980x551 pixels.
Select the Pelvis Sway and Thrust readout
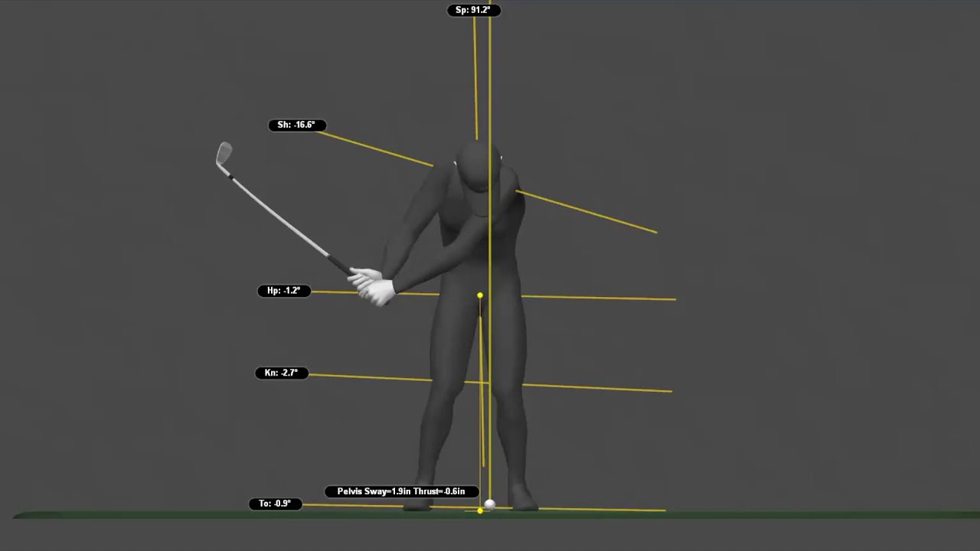401,491
